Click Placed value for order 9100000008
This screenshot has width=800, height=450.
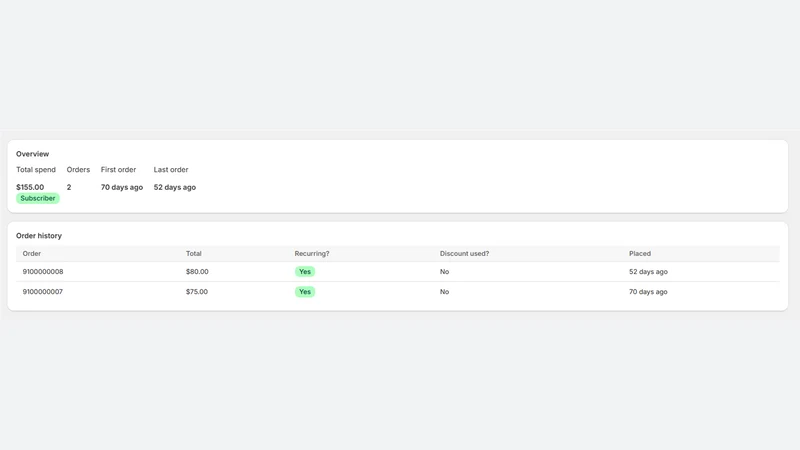click(648, 272)
